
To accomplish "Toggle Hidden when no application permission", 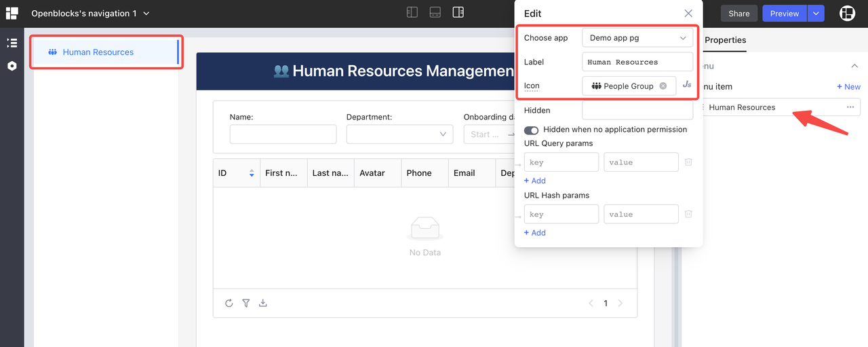I will (531, 130).
